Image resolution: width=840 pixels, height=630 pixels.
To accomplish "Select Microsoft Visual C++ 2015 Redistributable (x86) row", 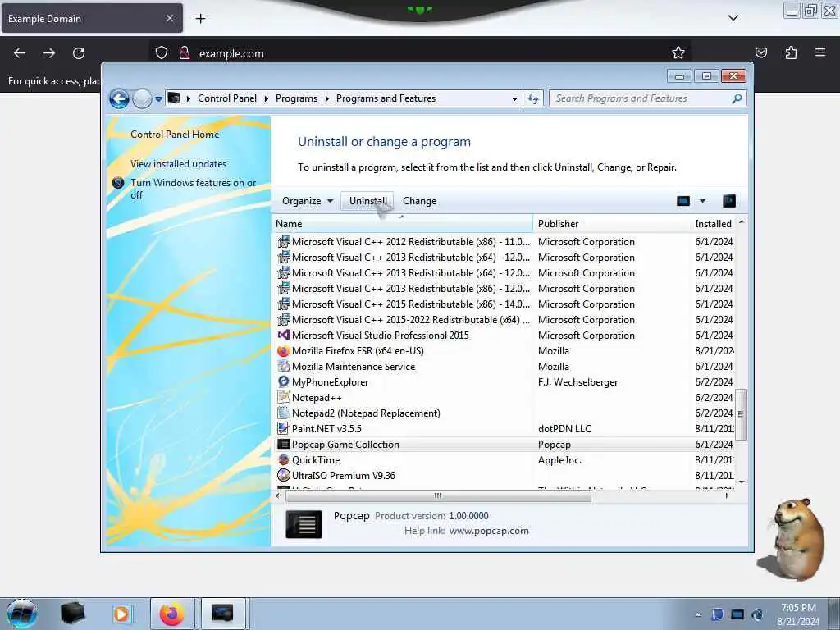I will point(504,304).
